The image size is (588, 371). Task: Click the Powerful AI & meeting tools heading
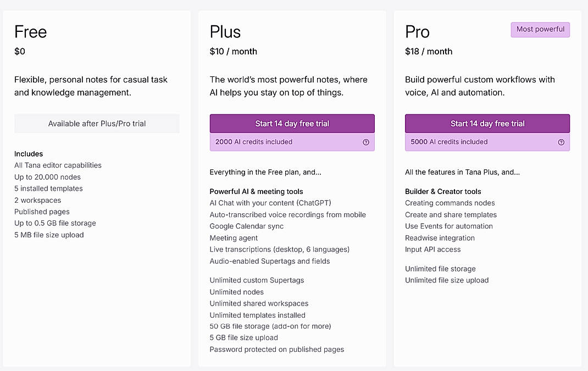pyautogui.click(x=256, y=191)
